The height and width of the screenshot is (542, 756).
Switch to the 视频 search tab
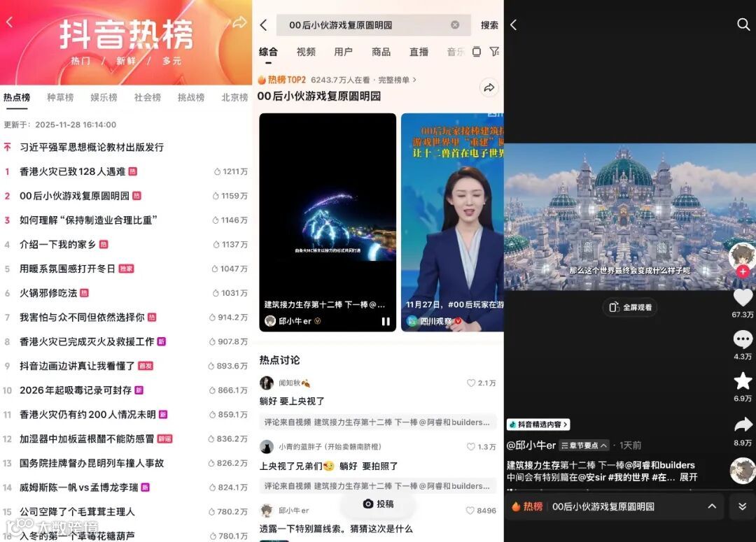306,52
